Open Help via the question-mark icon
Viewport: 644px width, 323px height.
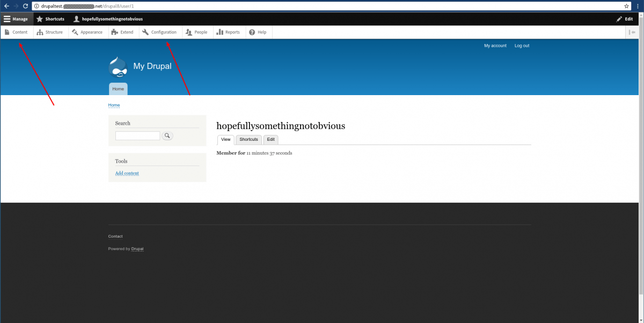click(251, 32)
